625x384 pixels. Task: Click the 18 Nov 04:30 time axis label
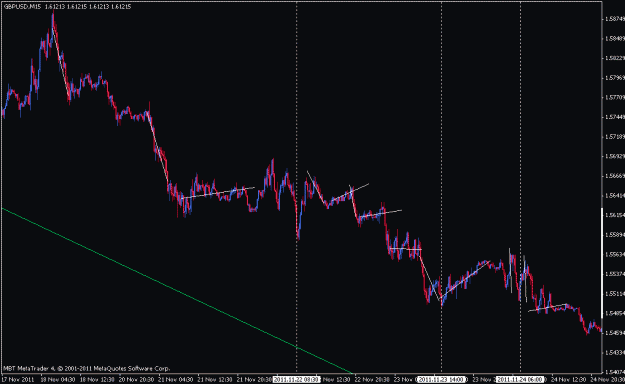(58, 379)
